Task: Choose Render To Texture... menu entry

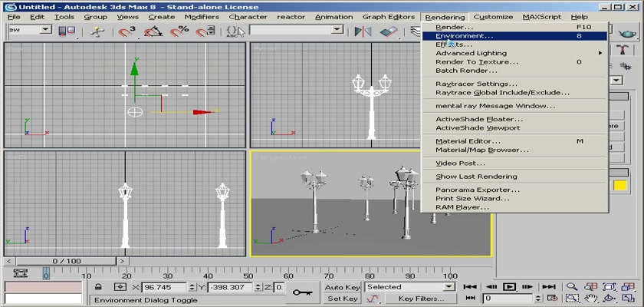Action: tap(514, 62)
